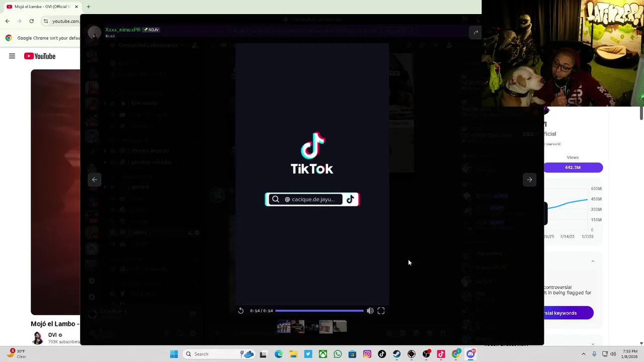Click the 442.3M views button
Image resolution: width=644 pixels, height=362 pixels.
(x=573, y=167)
